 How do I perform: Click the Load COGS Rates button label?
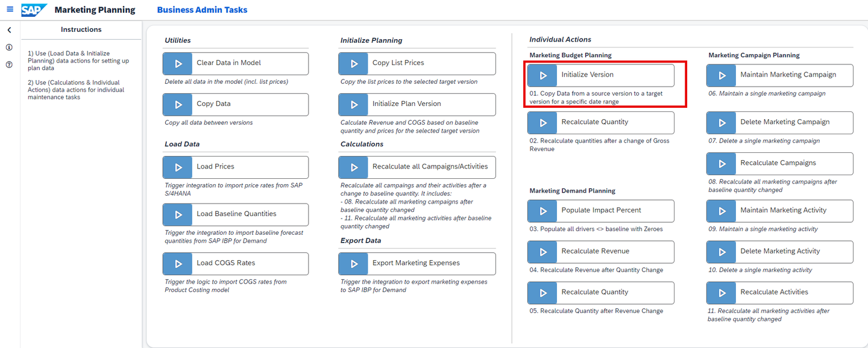(225, 263)
